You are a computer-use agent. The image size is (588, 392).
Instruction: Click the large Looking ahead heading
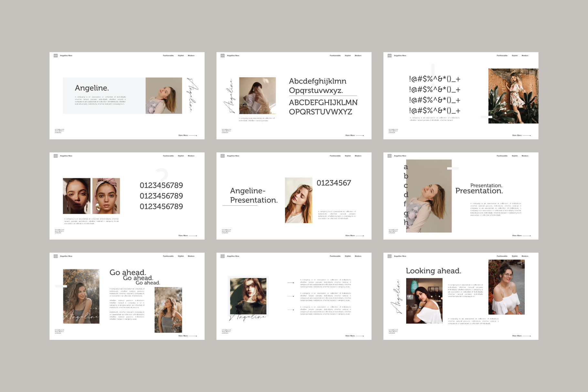[x=433, y=271]
